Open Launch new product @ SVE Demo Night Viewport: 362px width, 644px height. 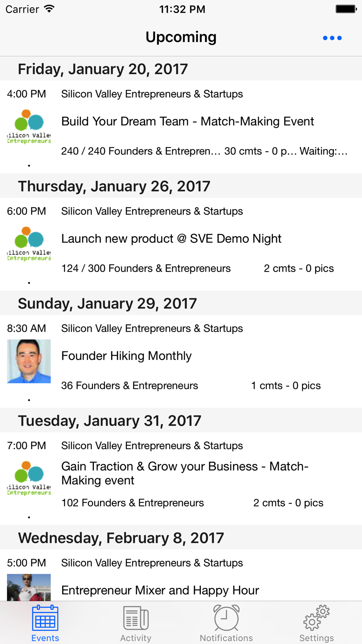point(171,239)
